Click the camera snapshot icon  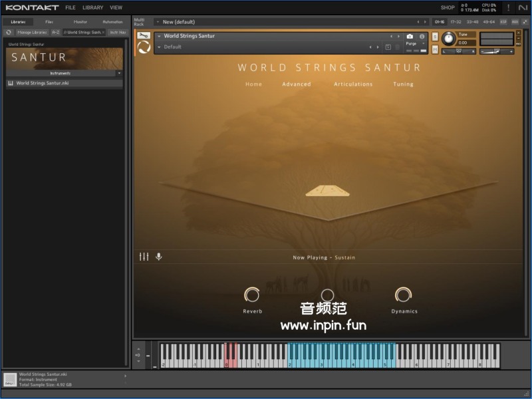(x=410, y=37)
